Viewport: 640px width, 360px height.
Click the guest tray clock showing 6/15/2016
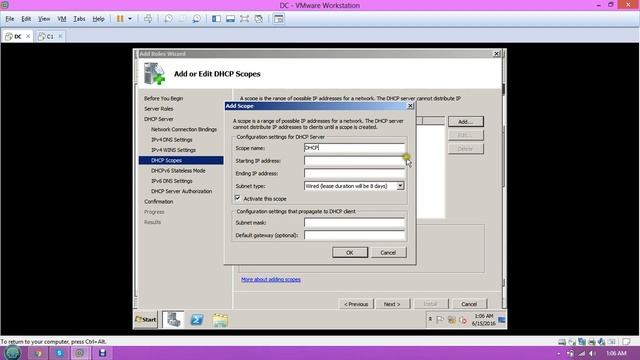tap(484, 320)
